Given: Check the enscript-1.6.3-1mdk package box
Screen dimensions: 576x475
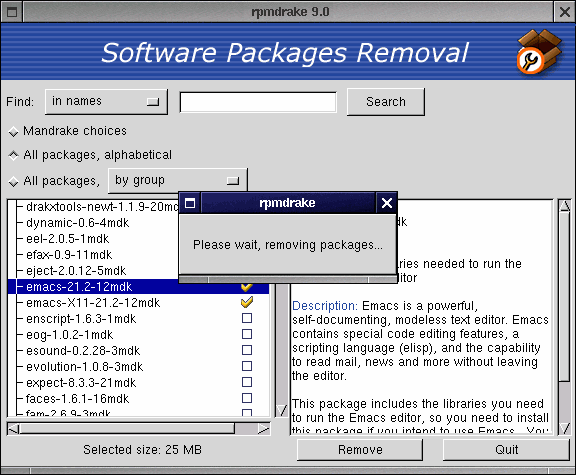Looking at the screenshot, I should (x=247, y=318).
